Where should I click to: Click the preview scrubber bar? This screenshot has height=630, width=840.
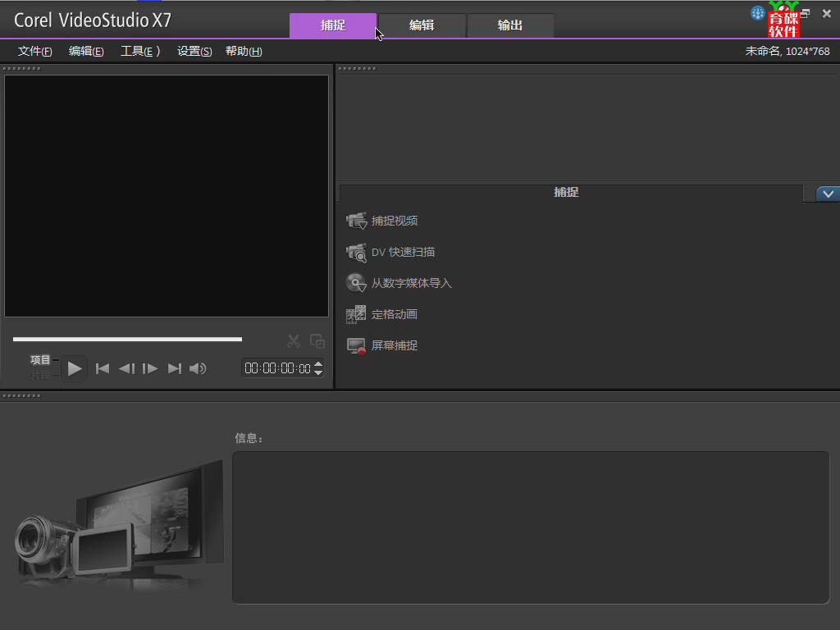pyautogui.click(x=127, y=339)
